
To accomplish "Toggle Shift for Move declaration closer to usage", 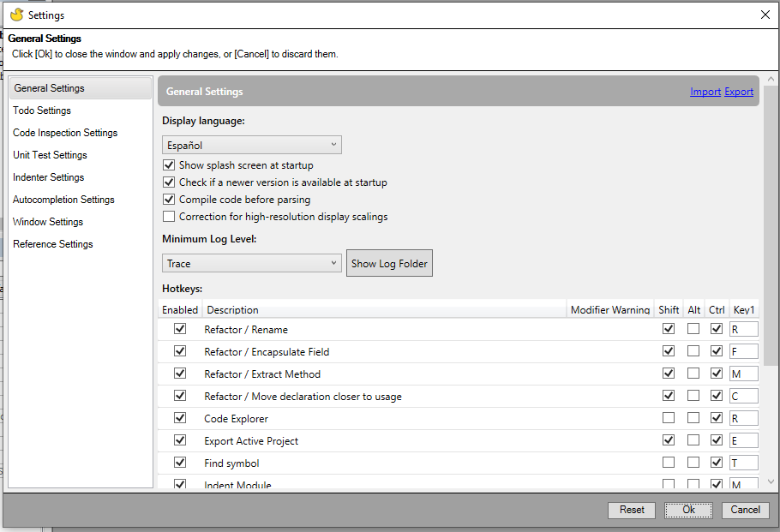I will 669,396.
